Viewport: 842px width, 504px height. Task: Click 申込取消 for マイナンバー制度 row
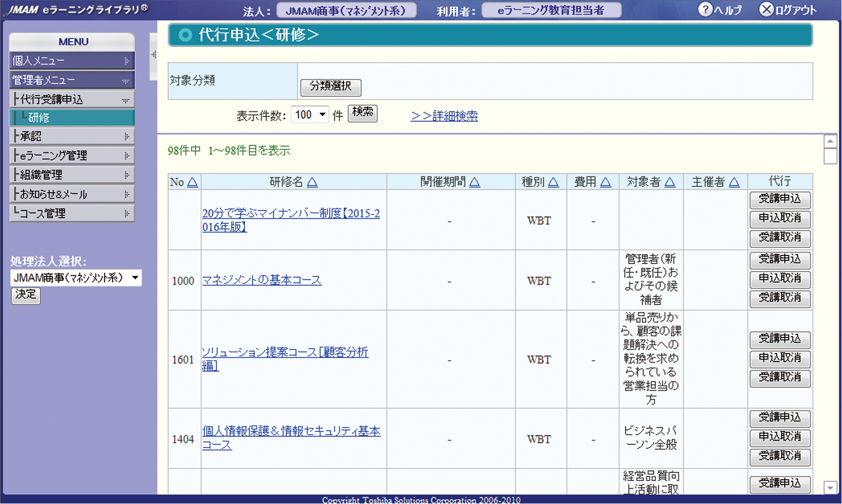(780, 219)
